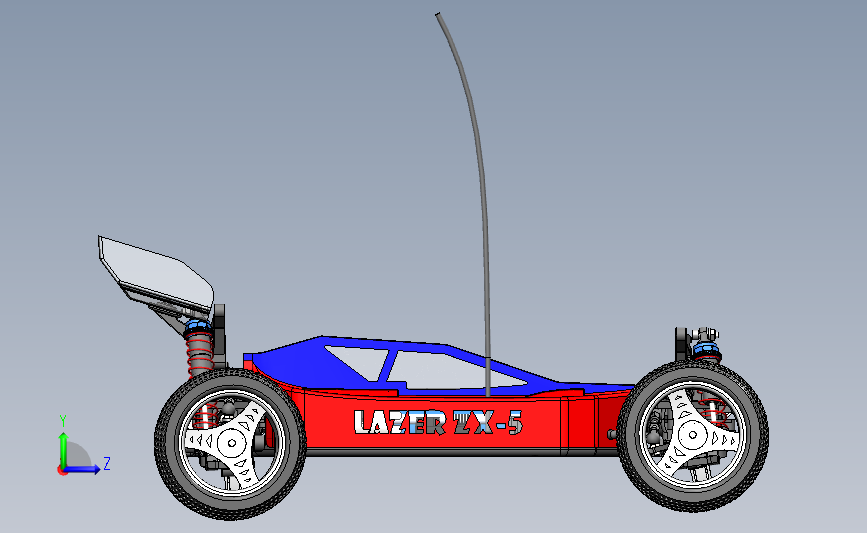Select the black front shock tower

pos(681,343)
